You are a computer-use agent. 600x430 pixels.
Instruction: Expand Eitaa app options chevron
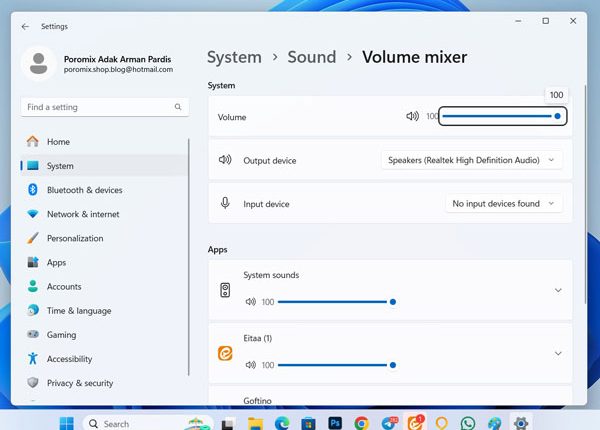pyautogui.click(x=558, y=353)
